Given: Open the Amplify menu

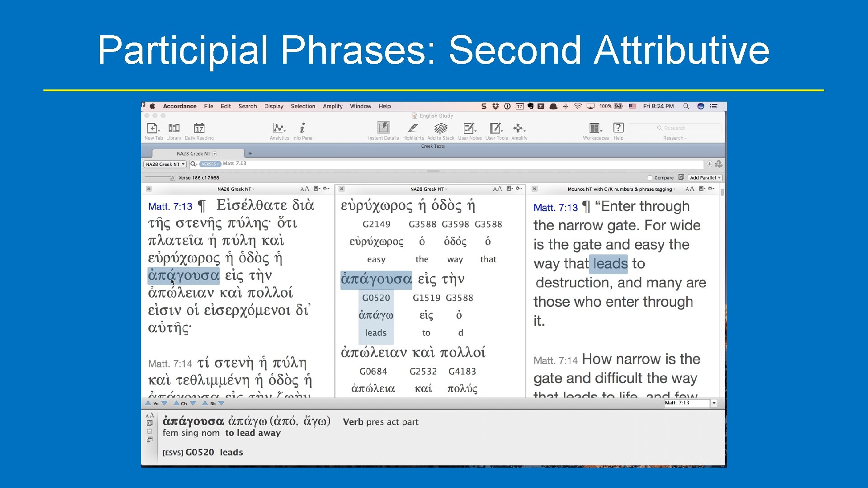Looking at the screenshot, I should [332, 106].
